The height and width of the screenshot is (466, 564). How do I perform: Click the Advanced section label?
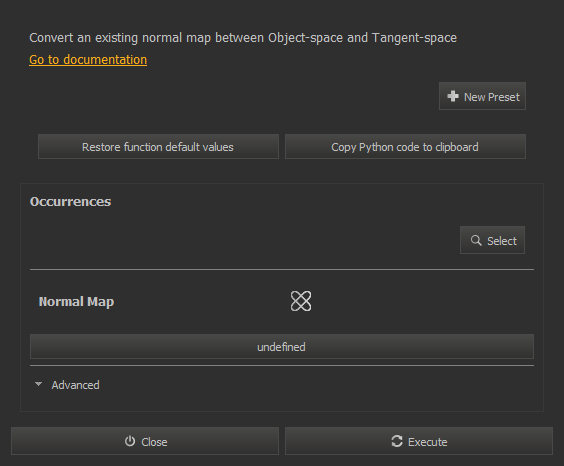pyautogui.click(x=76, y=385)
